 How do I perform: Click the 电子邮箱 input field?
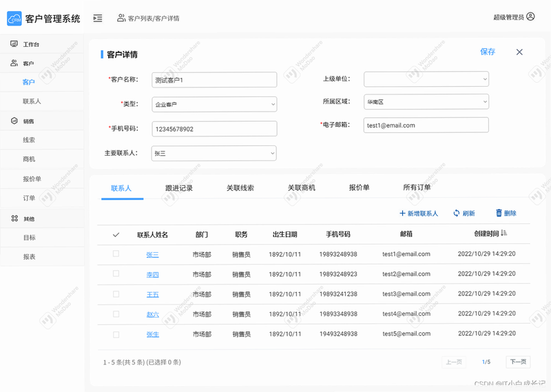(x=426, y=125)
